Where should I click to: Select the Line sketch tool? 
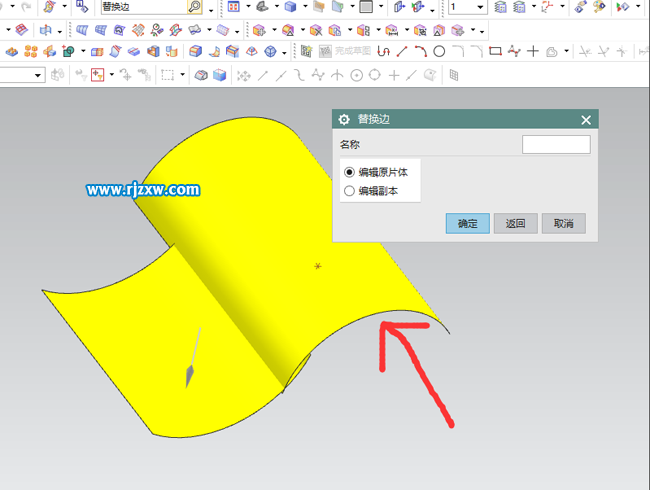pos(402,51)
